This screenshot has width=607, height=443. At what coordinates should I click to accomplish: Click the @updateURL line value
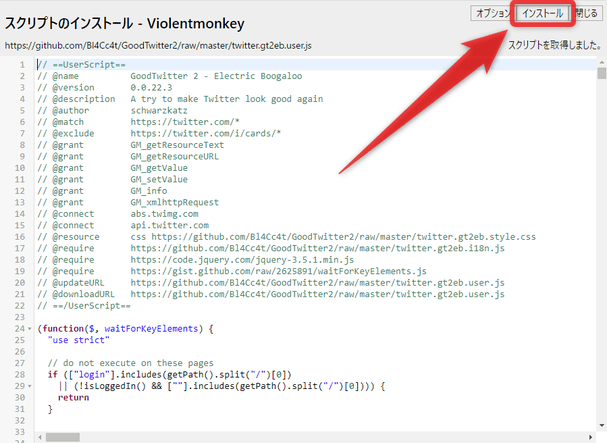[317, 283]
